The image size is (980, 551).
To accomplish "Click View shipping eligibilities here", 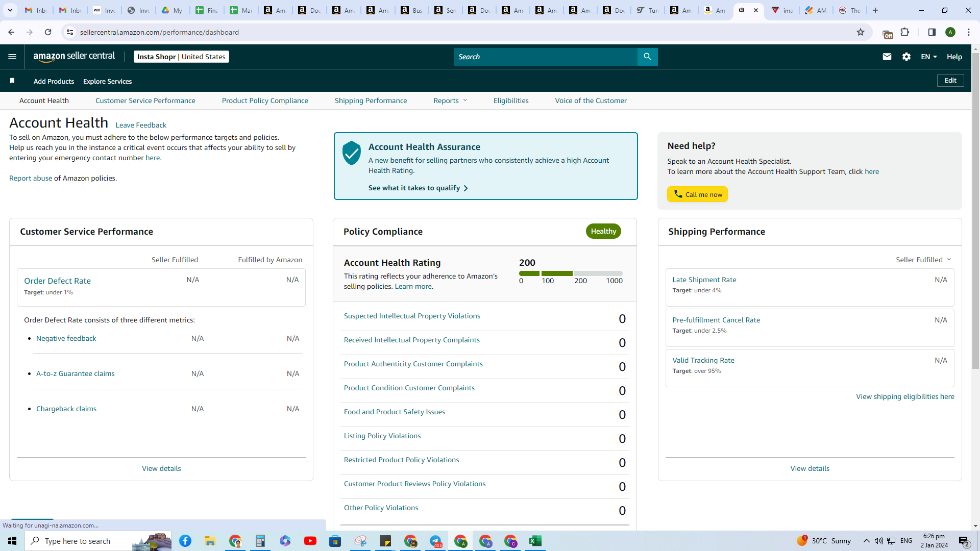I will point(905,396).
